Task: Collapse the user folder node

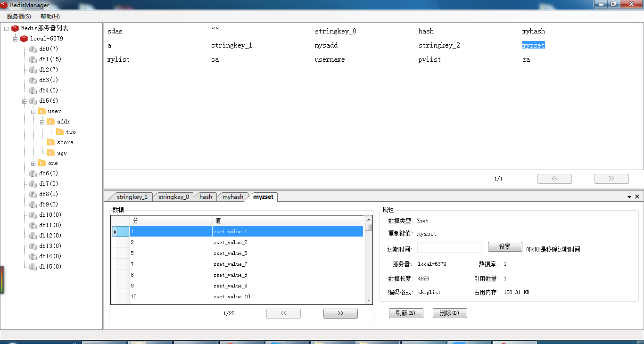Action: click(33, 111)
